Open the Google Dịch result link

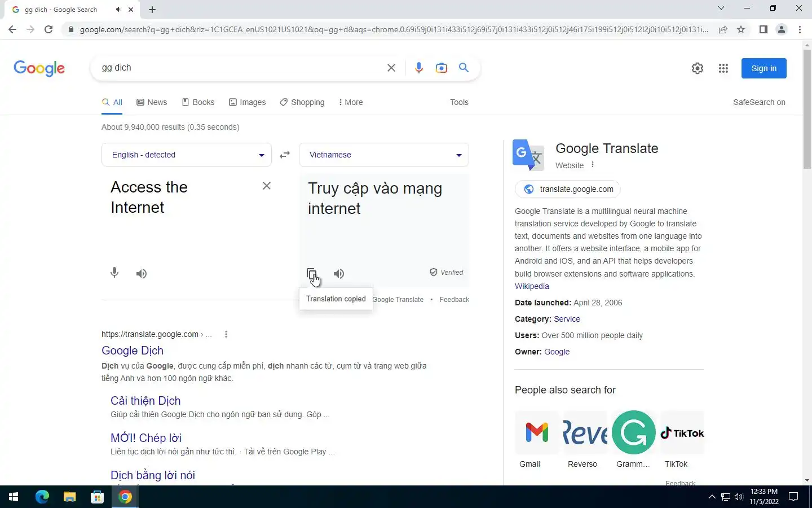click(133, 351)
